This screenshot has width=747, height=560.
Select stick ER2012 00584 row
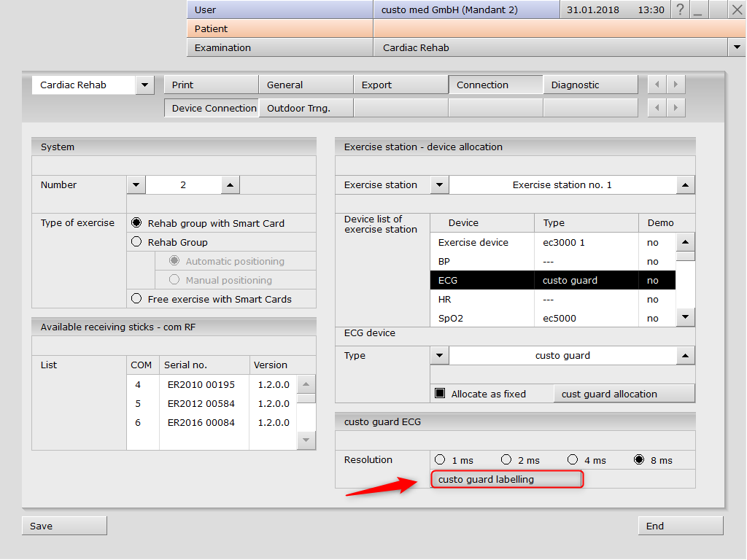(x=212, y=403)
